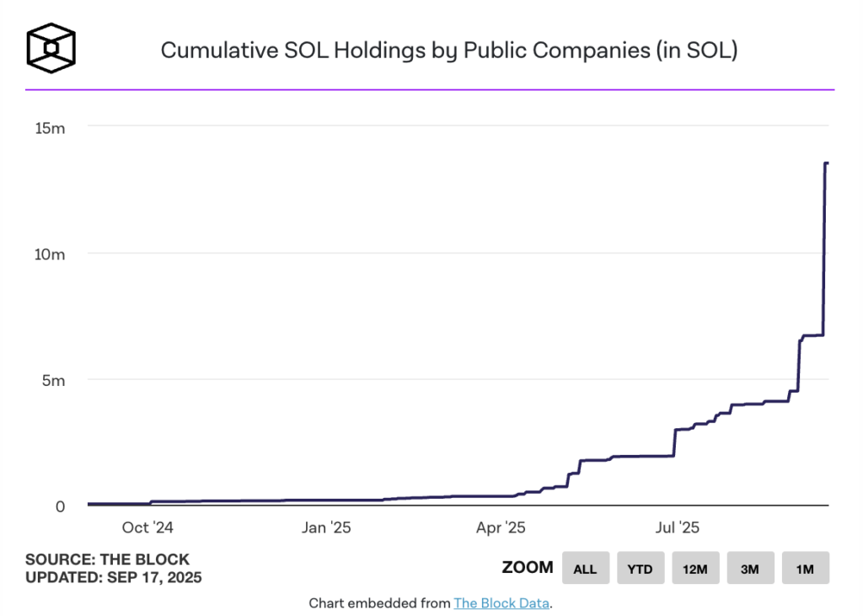The height and width of the screenshot is (616, 863).
Task: Click the Jan '25 axis label
Action: point(326,528)
